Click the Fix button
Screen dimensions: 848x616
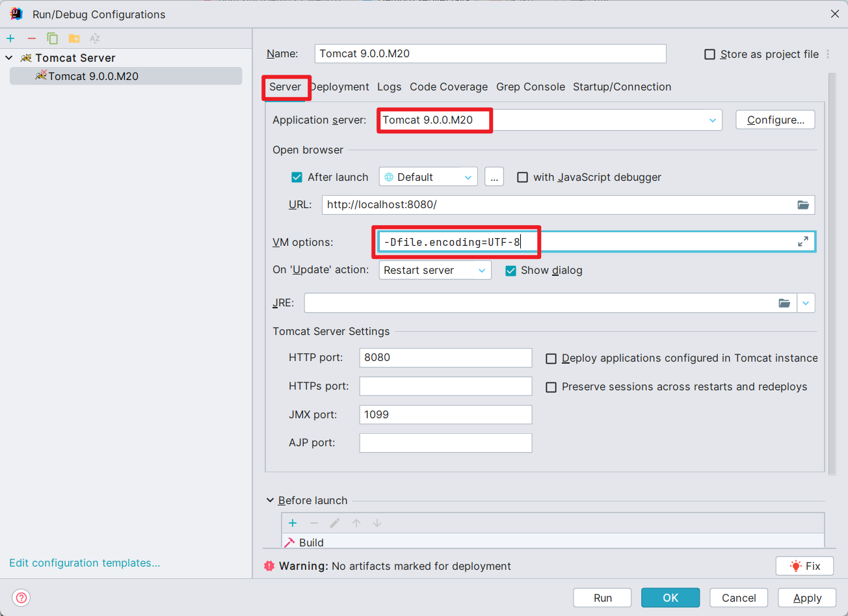pos(804,566)
